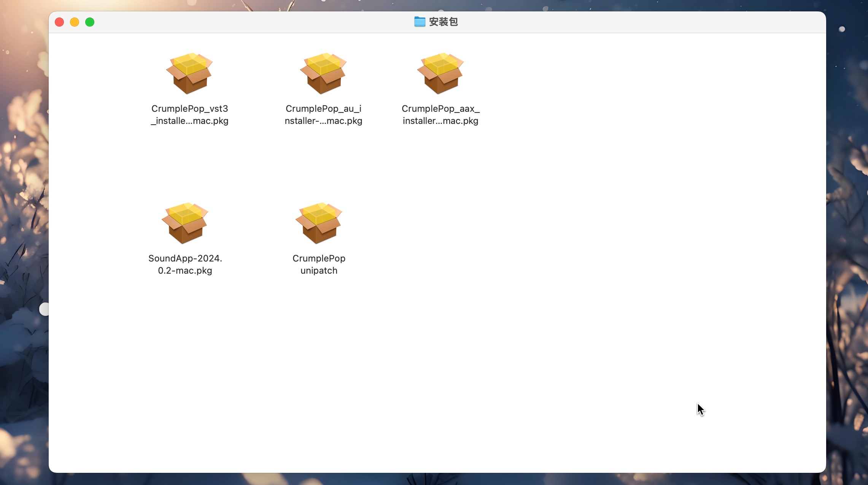Viewport: 868px width, 485px height.
Task: Click the CrumplePop_aax_installer...mac.pkg filename label
Action: point(440,114)
